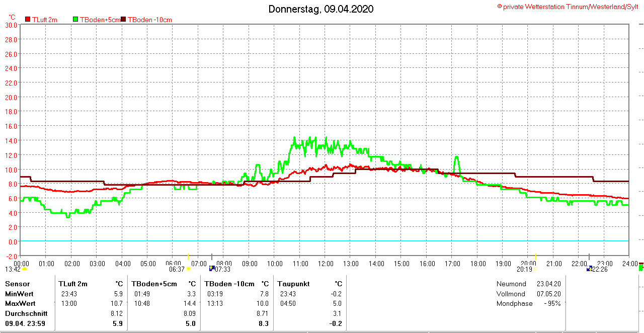Viewport: 644px width, 333px height.
Task: Click the Donnerstag, 09.04.2020 chart title
Action: (321, 9)
